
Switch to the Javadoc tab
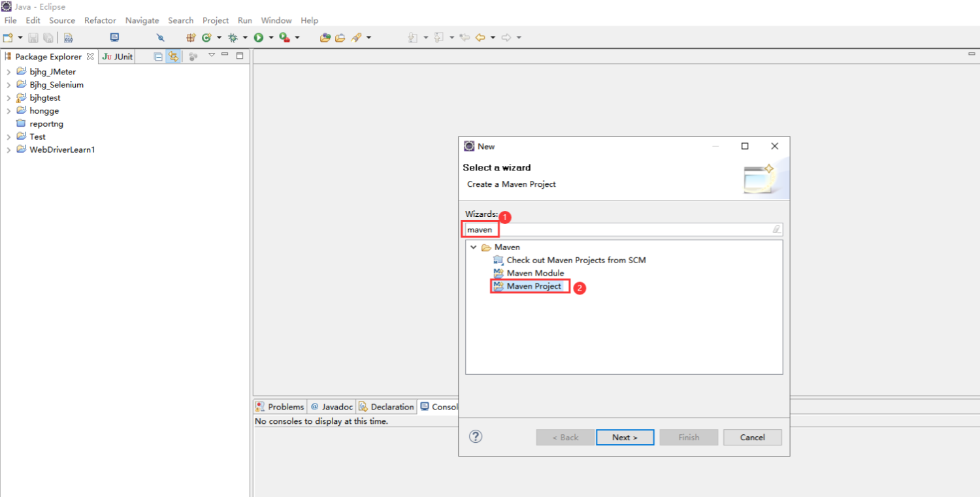pos(331,407)
